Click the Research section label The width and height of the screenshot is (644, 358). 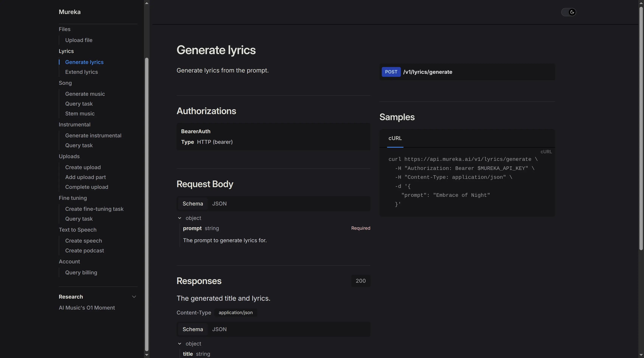click(71, 297)
